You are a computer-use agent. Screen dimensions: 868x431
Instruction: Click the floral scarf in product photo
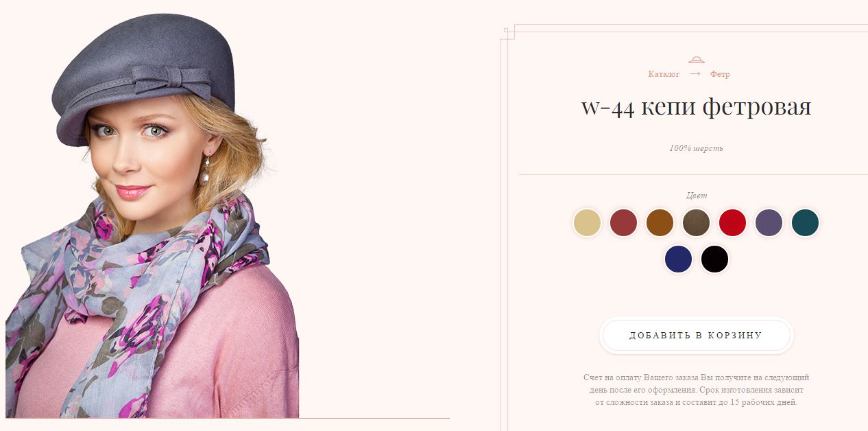pyautogui.click(x=144, y=288)
